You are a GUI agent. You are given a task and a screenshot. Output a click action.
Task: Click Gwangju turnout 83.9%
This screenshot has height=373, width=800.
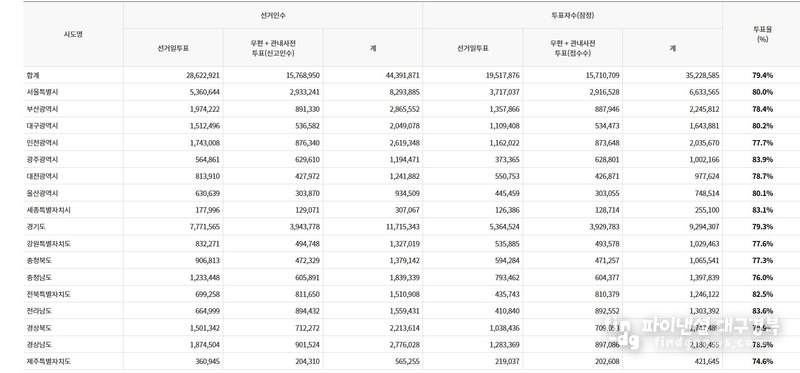(763, 159)
